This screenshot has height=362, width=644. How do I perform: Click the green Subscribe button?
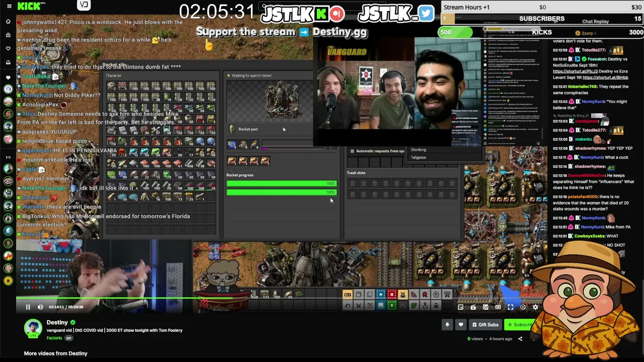tap(519, 325)
